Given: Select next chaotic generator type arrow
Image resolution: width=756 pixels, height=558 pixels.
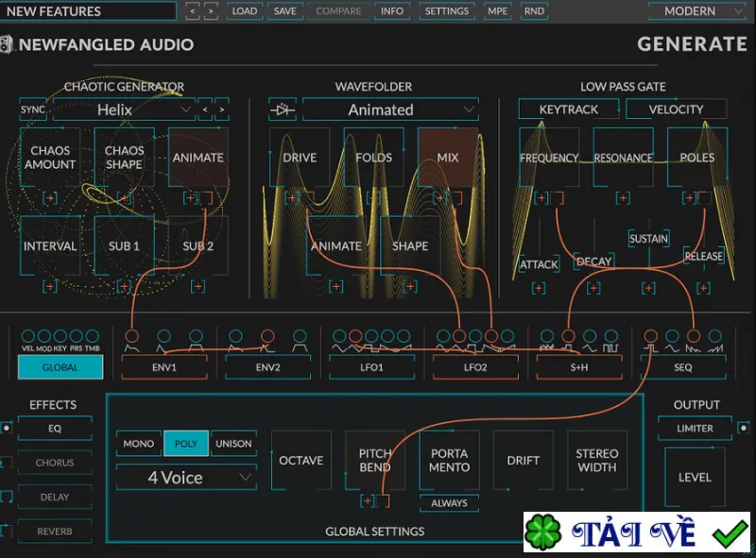Looking at the screenshot, I should coord(222,110).
